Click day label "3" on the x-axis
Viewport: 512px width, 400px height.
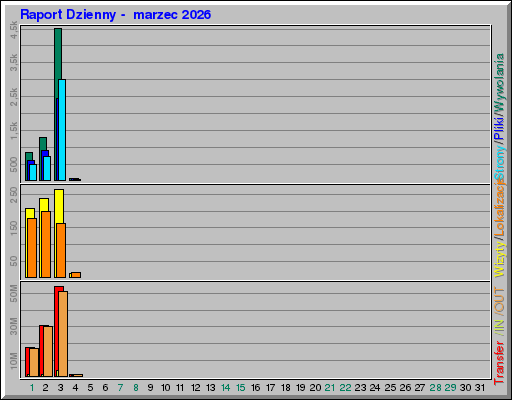click(x=60, y=388)
